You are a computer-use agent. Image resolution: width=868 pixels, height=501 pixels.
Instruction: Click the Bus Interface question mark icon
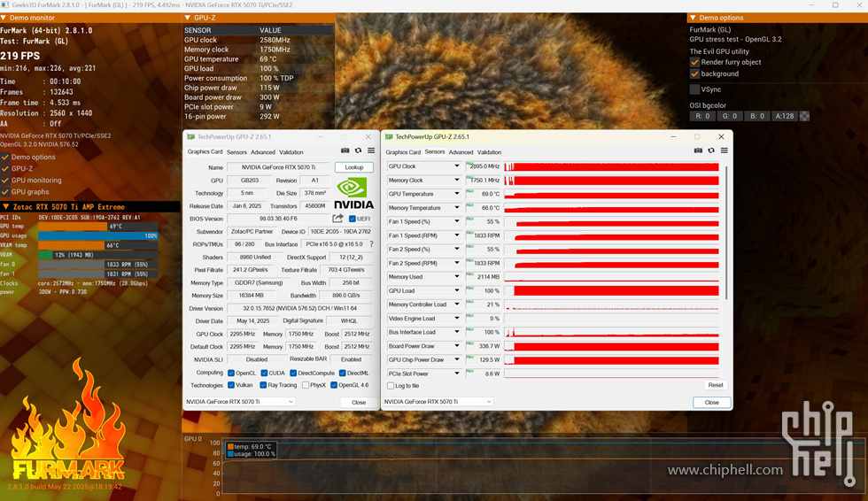pyautogui.click(x=371, y=244)
